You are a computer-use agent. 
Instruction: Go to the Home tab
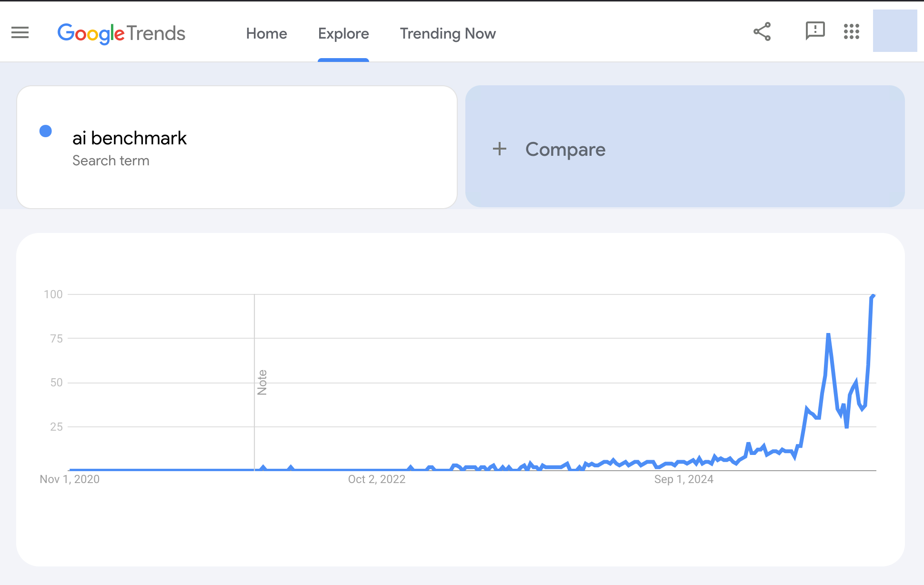pos(266,33)
